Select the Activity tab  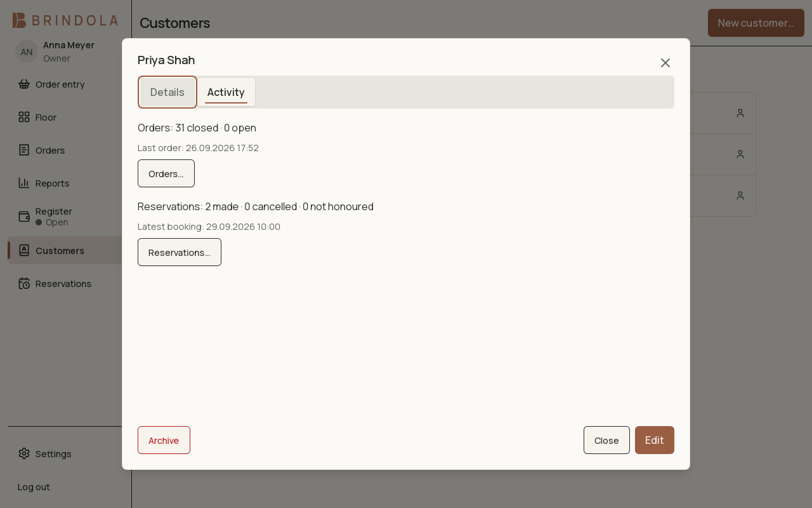(x=226, y=92)
